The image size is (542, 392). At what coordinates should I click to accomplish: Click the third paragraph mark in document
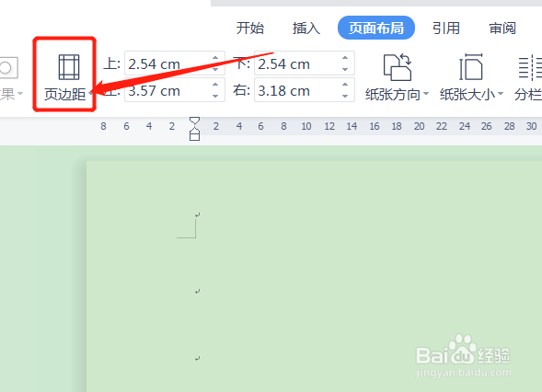(197, 359)
